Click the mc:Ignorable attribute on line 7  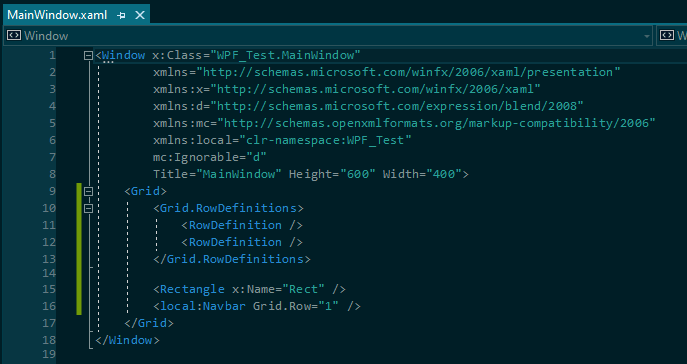(195, 157)
